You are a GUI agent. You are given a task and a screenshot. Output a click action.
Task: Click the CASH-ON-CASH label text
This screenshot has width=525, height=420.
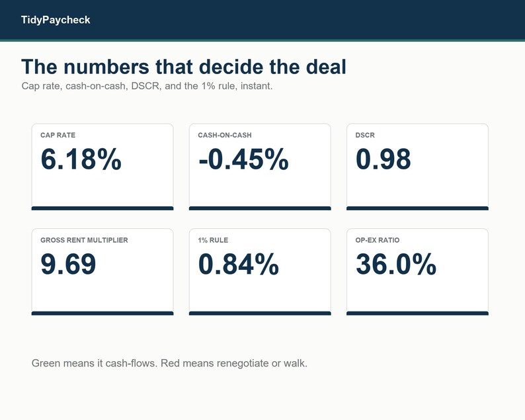point(225,135)
